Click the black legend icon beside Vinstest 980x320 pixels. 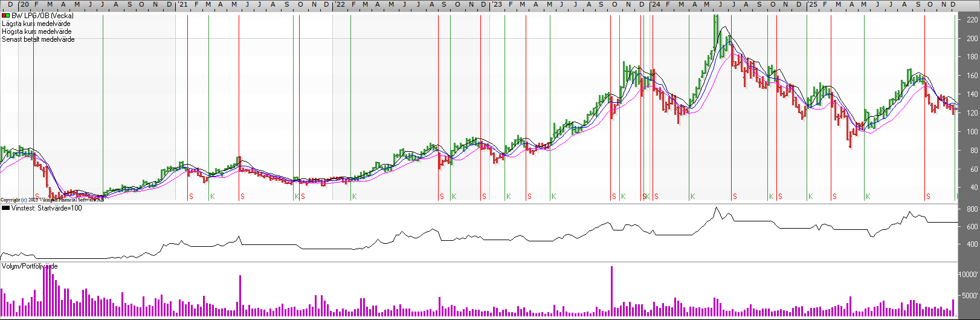click(x=5, y=208)
